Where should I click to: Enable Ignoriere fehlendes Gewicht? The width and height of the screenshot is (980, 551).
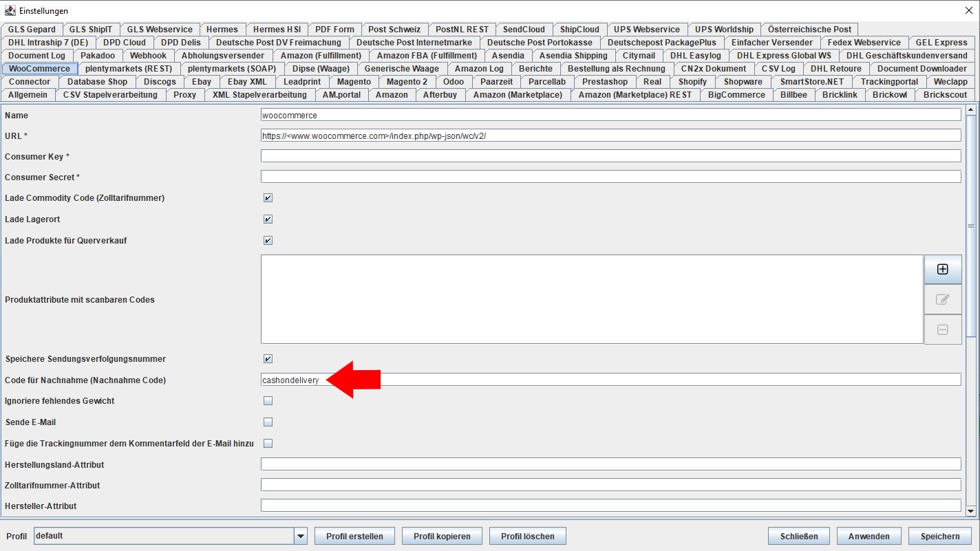point(268,401)
